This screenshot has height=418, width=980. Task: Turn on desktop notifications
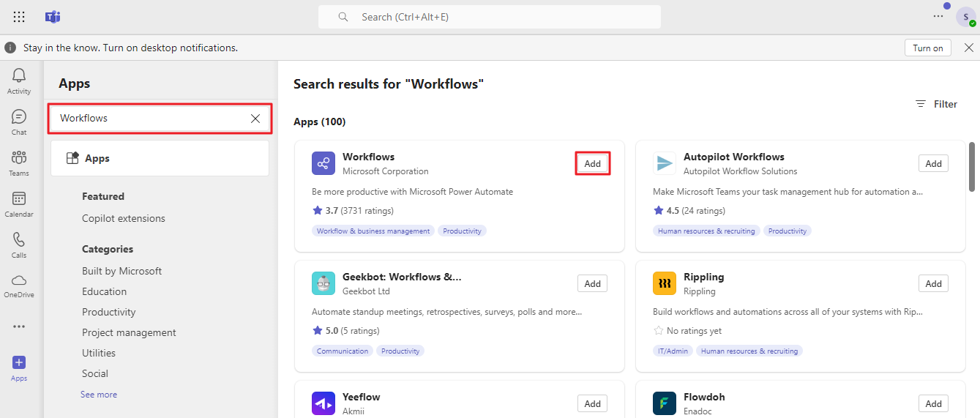[928, 48]
